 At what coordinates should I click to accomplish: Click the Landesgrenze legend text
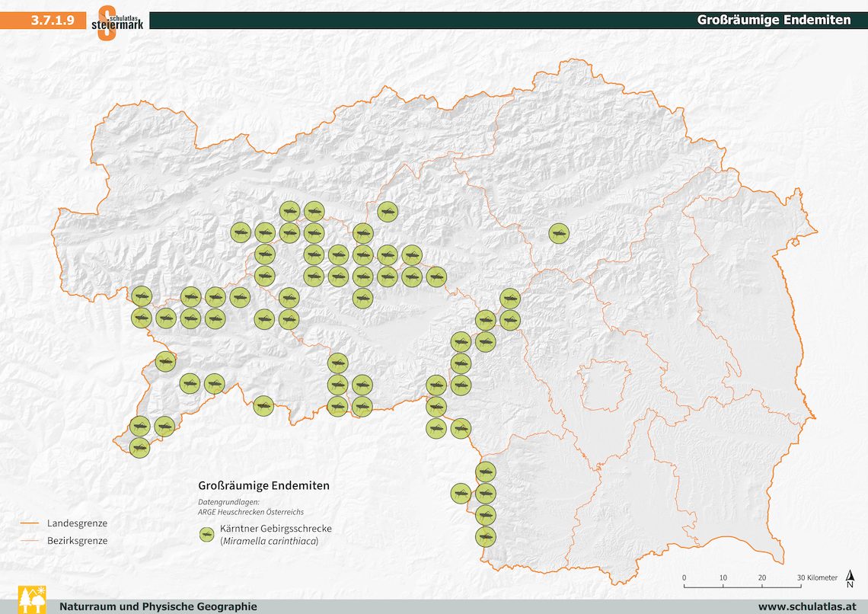[x=77, y=523]
